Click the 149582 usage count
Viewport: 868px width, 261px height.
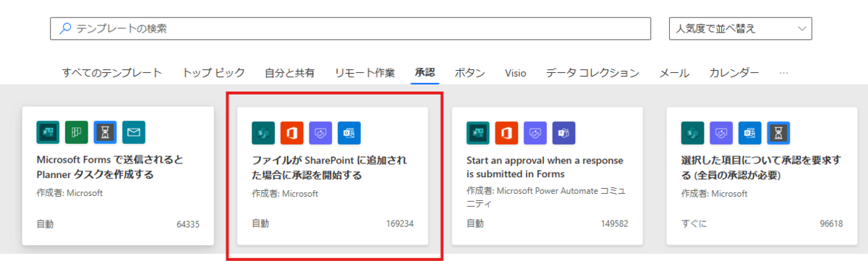pyautogui.click(x=615, y=224)
